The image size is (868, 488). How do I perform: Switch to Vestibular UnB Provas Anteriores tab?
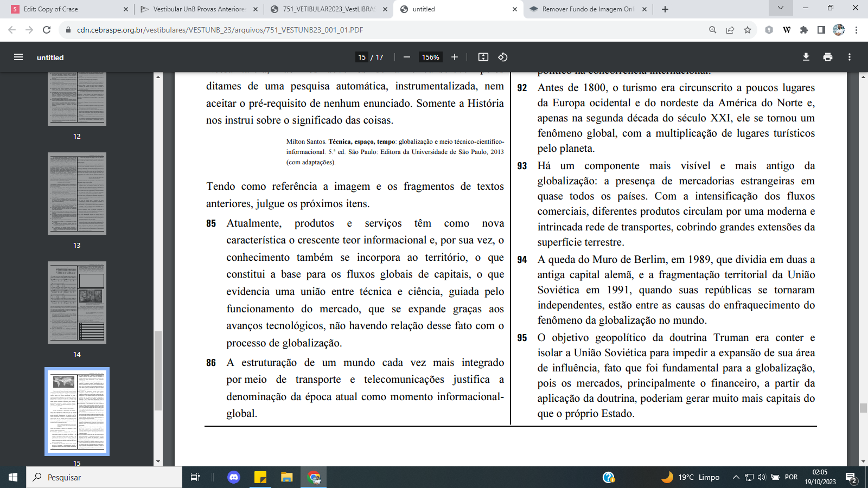tap(199, 9)
